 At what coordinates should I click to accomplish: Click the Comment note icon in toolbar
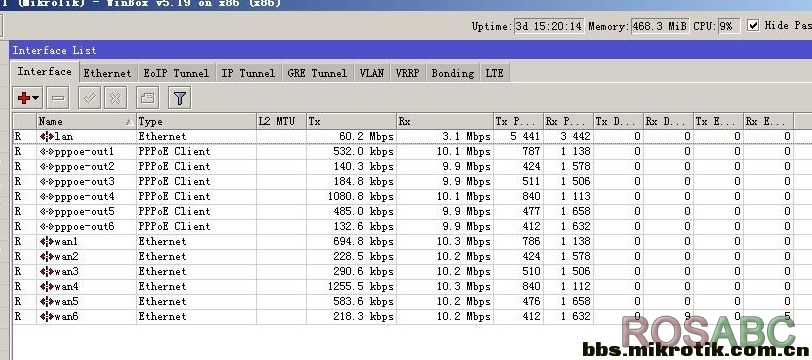click(148, 98)
